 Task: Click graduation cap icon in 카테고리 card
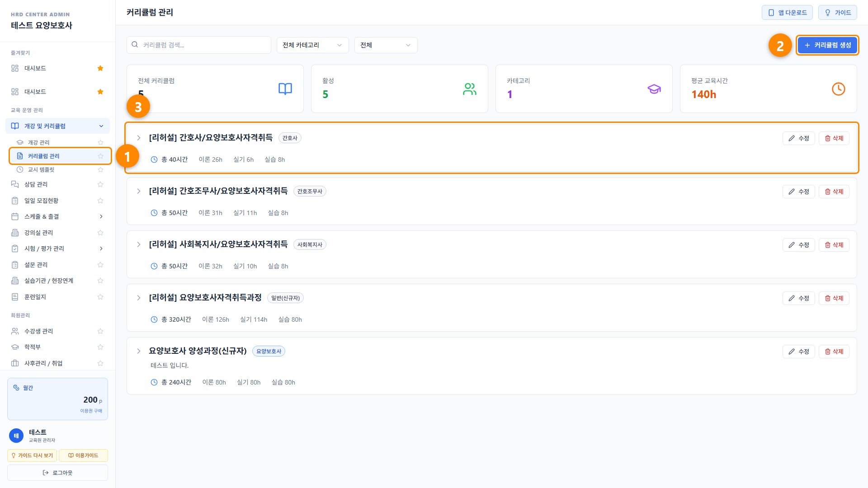[x=654, y=89]
